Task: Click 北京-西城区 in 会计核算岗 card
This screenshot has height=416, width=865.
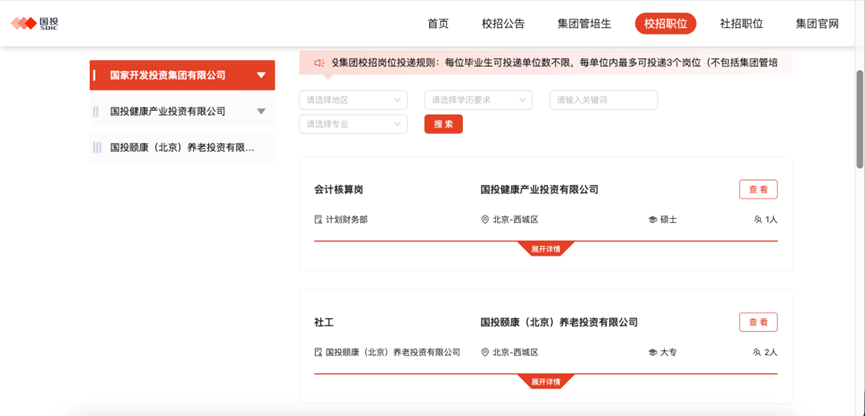Action: coord(515,220)
